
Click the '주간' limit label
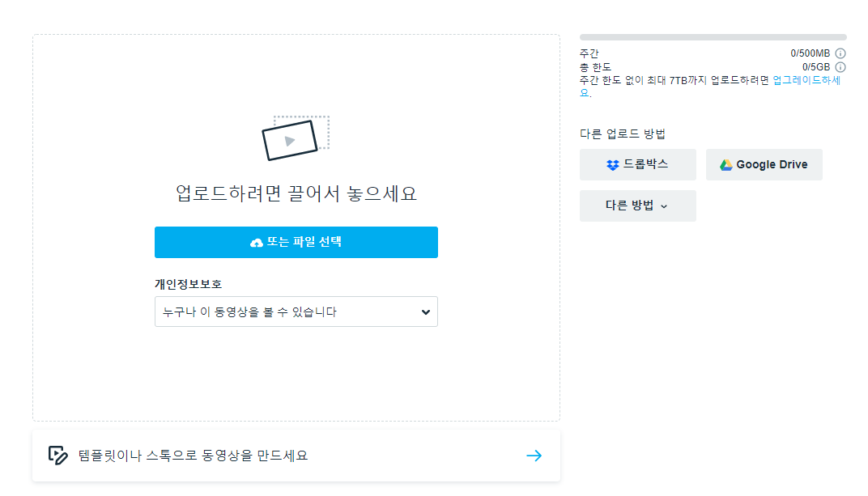589,53
